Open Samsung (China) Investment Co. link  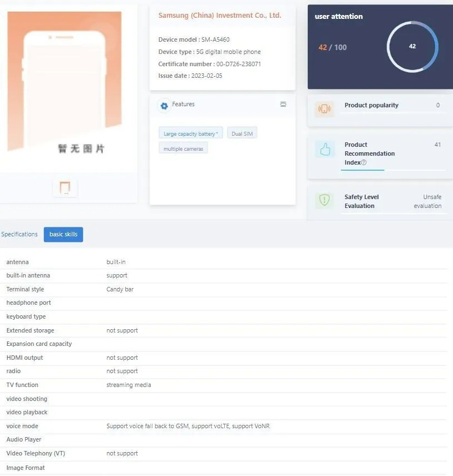click(220, 16)
